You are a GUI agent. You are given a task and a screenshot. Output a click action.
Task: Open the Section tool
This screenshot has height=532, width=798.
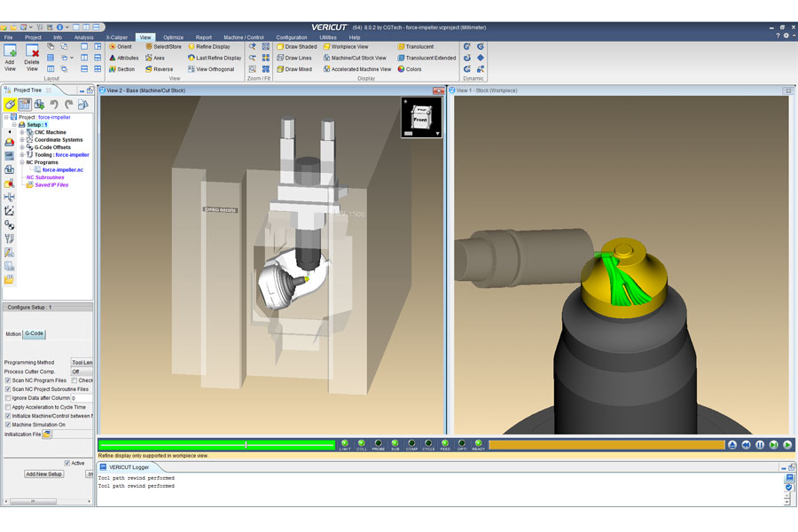click(121, 69)
